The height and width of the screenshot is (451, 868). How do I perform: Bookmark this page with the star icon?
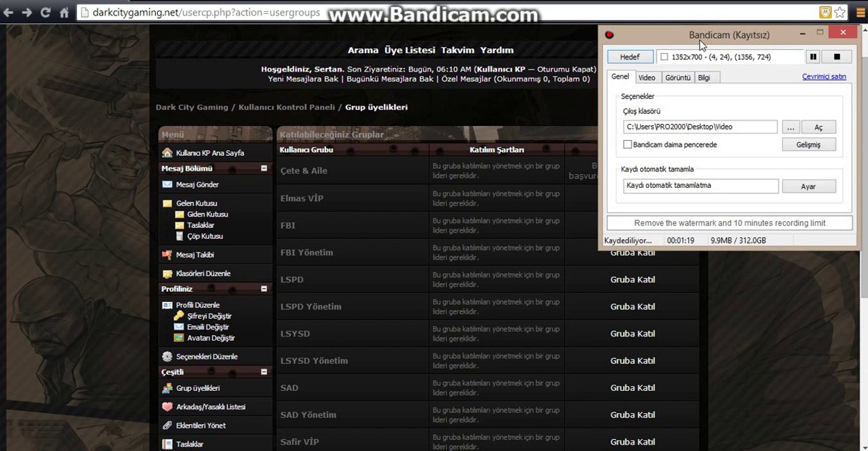tap(840, 12)
